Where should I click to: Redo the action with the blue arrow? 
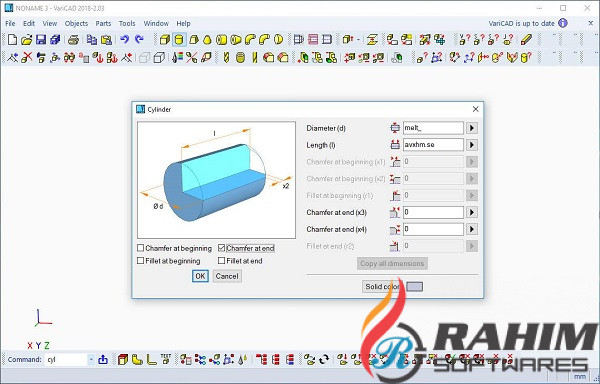[139, 39]
